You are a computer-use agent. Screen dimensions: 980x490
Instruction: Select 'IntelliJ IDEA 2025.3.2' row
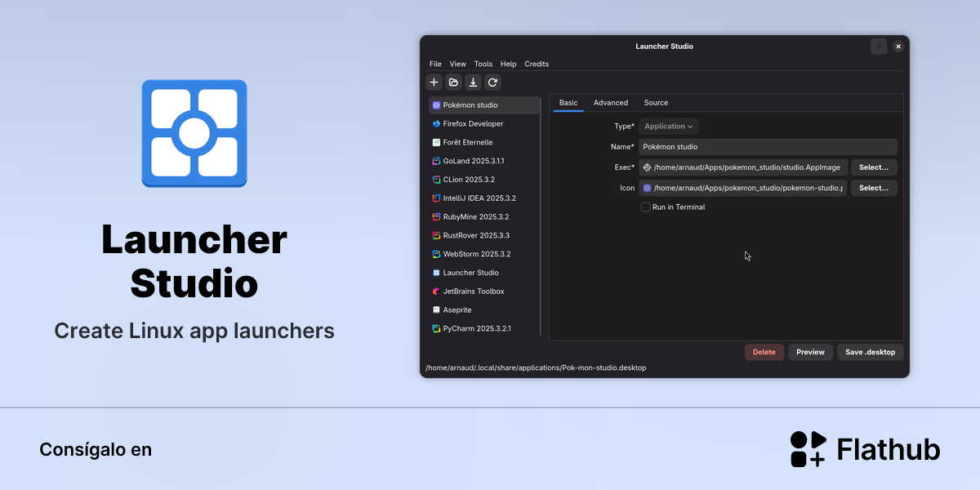(484, 198)
